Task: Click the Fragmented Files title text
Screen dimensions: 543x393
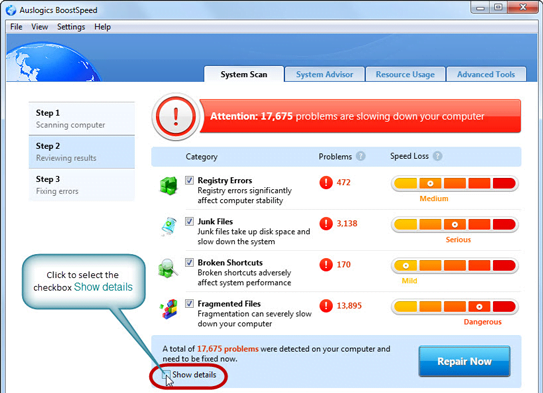Action: click(x=229, y=304)
